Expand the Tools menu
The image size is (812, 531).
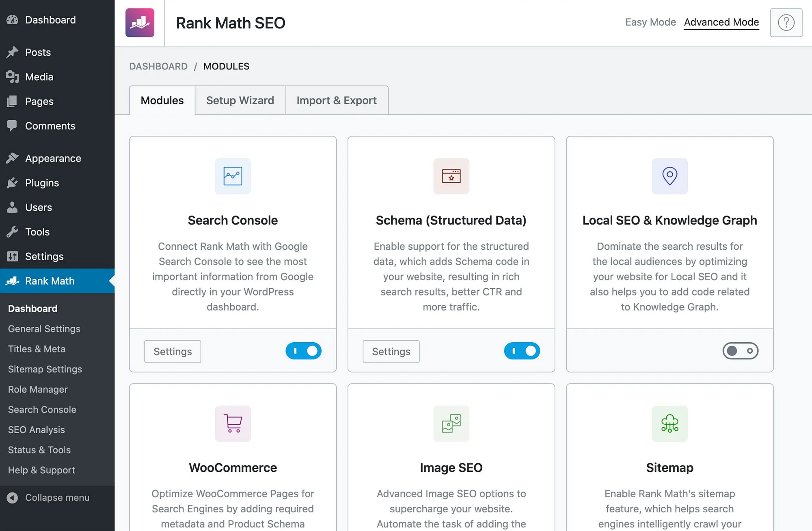coord(37,232)
